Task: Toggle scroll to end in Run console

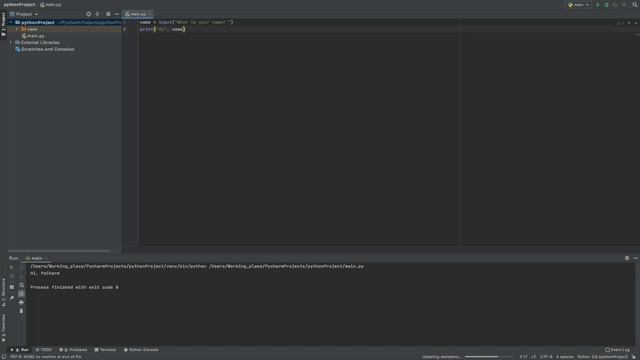Action: [21, 294]
